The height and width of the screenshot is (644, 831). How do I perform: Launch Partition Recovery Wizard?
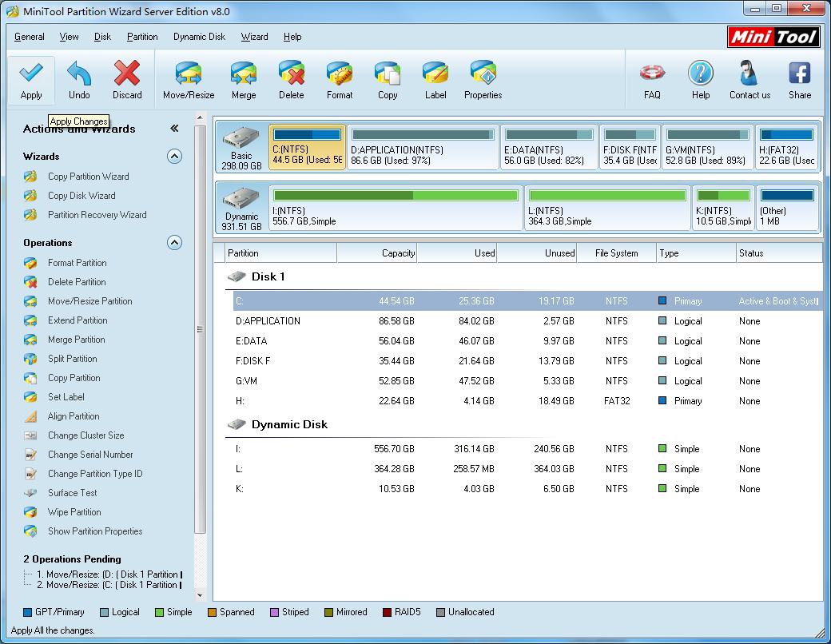97,215
